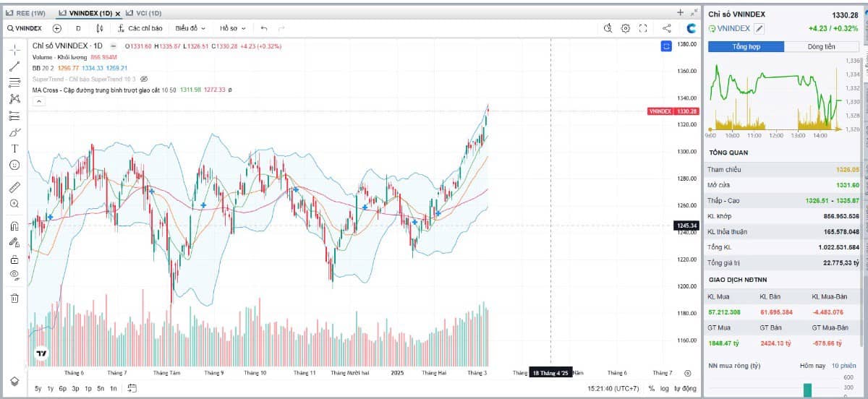Set the time range to 1y
Viewport: 868px width, 399px height.
coord(50,389)
